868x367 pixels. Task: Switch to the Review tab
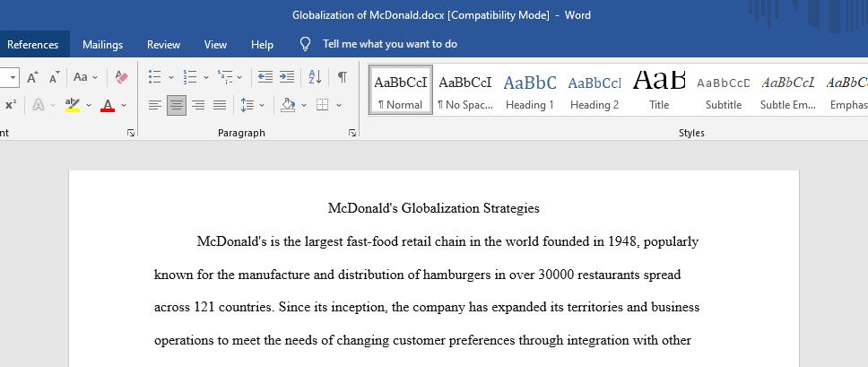click(163, 45)
